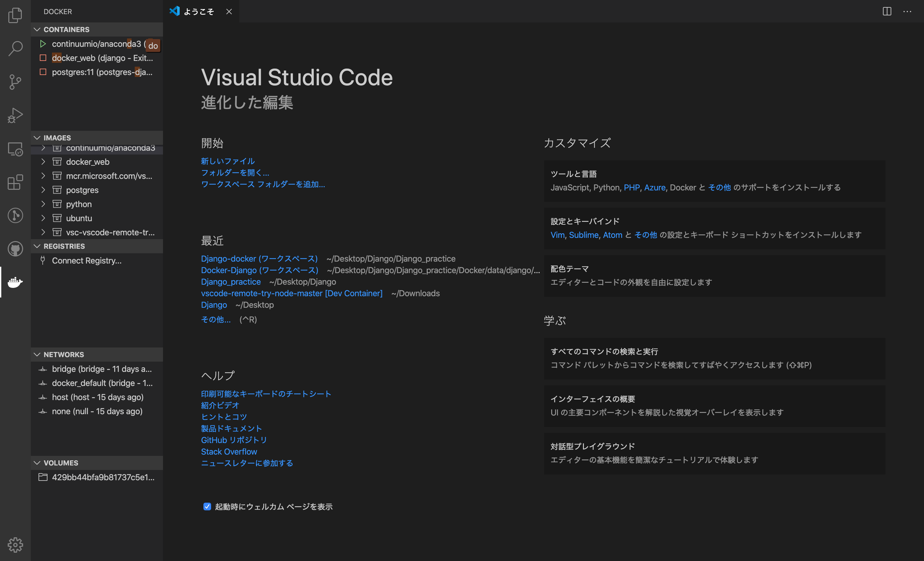Open the 配色テーマ card
Viewport: 924px width, 561px height.
[714, 276]
